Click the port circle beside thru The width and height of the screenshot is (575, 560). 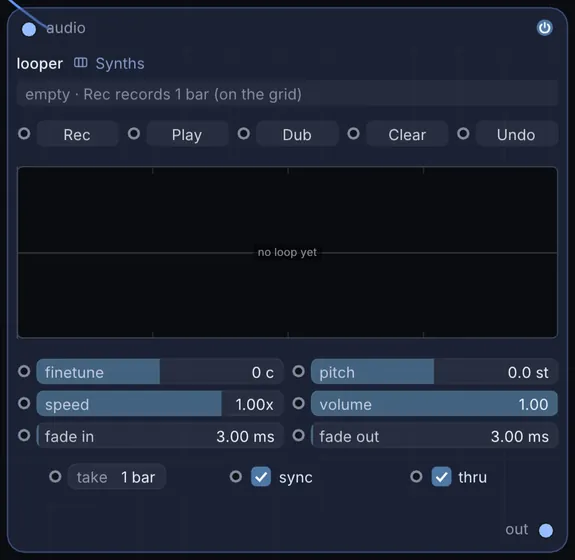tap(416, 477)
